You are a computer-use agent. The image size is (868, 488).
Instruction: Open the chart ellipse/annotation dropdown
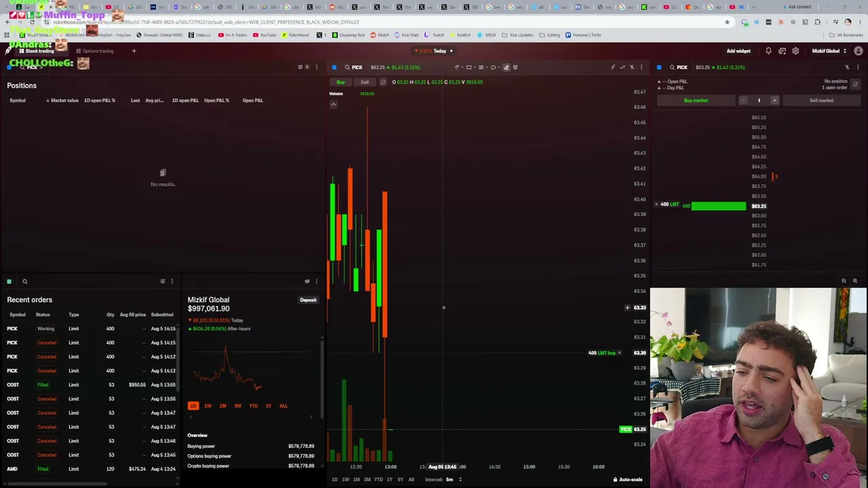point(495,67)
